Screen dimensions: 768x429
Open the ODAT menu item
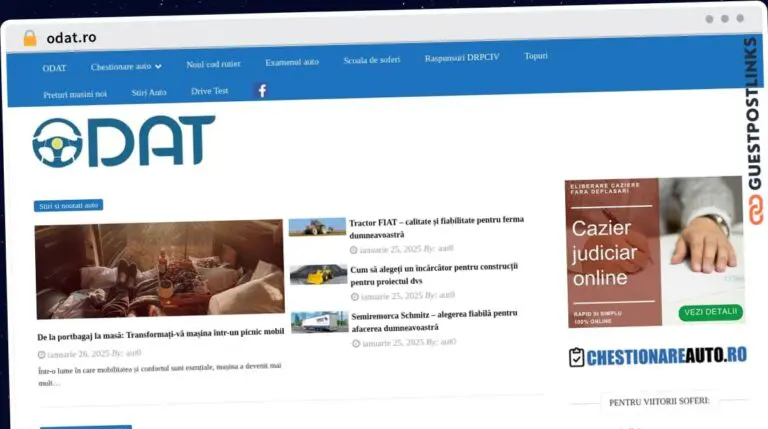pos(54,68)
